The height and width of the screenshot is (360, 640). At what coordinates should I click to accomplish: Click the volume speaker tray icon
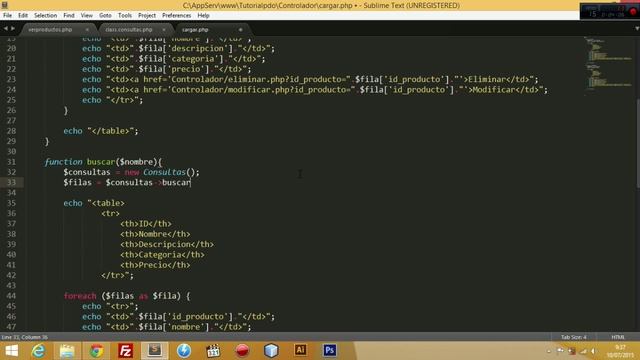coord(594,351)
